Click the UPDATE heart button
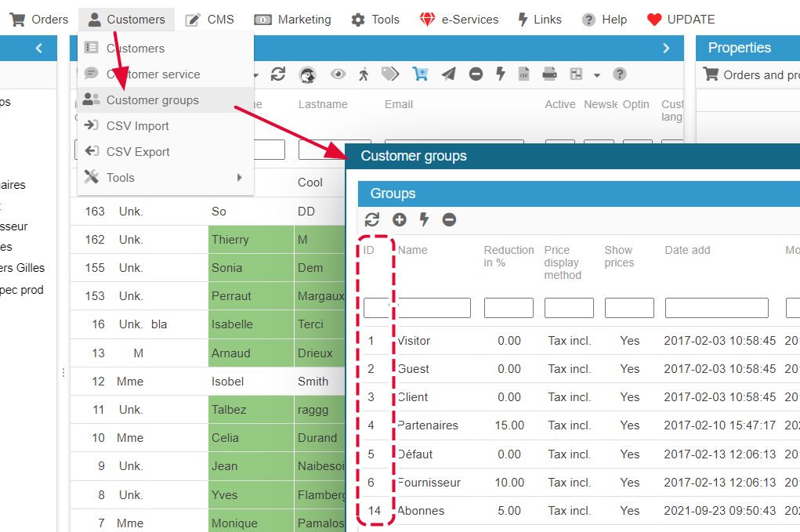Viewport: 800px width, 532px height. tap(680, 20)
